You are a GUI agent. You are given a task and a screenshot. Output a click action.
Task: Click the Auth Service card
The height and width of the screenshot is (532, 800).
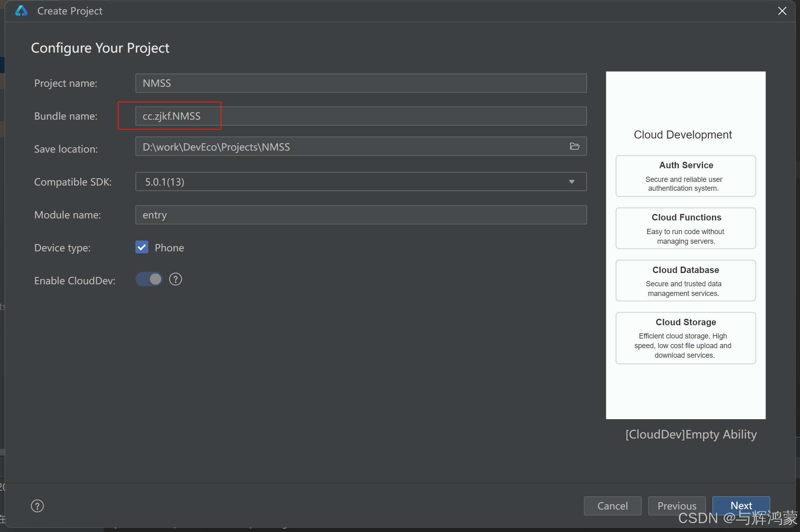point(685,176)
